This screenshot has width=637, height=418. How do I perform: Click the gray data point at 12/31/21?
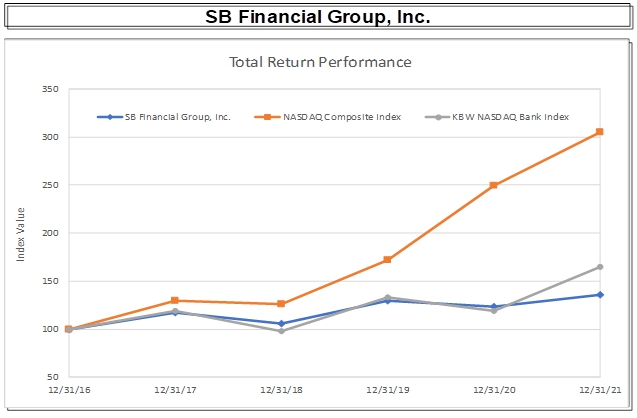click(x=600, y=267)
